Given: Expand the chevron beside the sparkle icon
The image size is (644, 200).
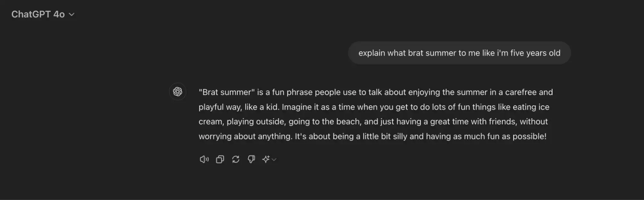Looking at the screenshot, I should tap(274, 159).
